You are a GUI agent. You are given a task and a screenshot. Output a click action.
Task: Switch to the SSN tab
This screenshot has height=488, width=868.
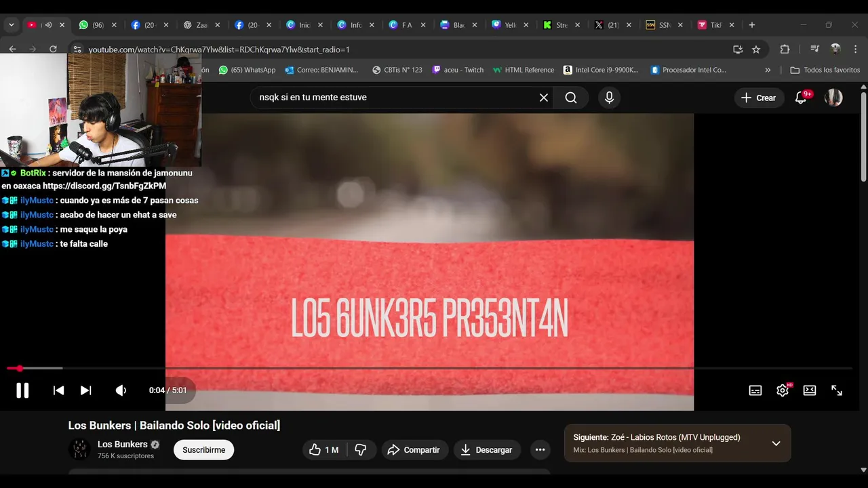[x=664, y=25]
